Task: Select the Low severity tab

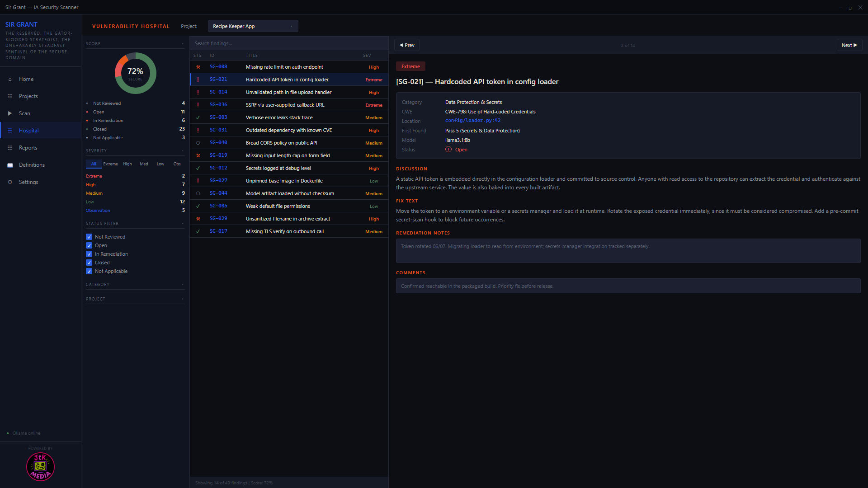Action: 160,164
